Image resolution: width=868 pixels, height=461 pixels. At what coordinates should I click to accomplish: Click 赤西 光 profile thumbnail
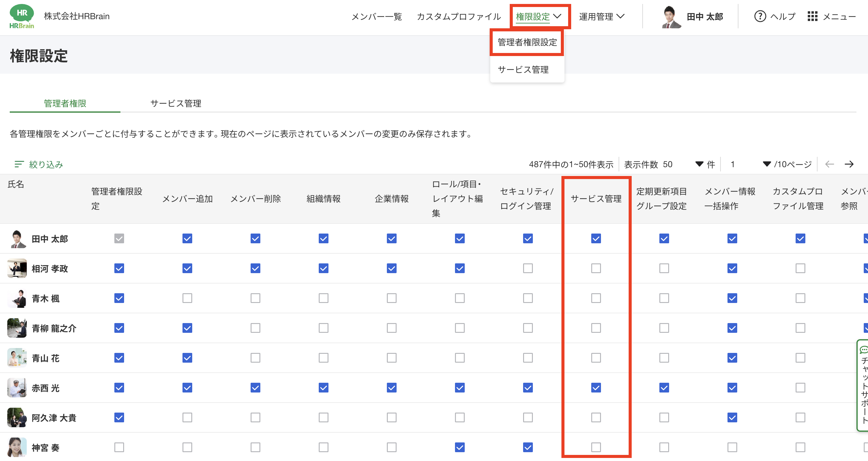click(x=17, y=388)
